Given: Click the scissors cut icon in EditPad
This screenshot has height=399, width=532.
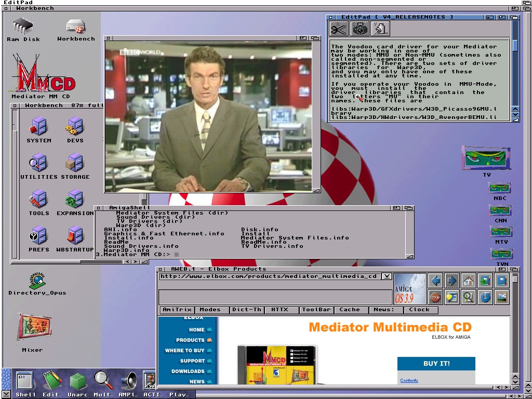Looking at the screenshot, I should point(339,29).
